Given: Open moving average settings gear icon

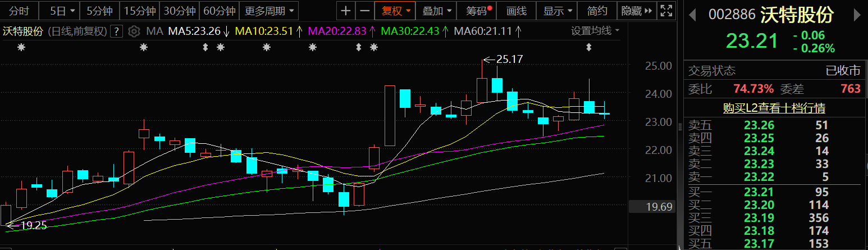Looking at the screenshot, I should pyautogui.click(x=134, y=31).
